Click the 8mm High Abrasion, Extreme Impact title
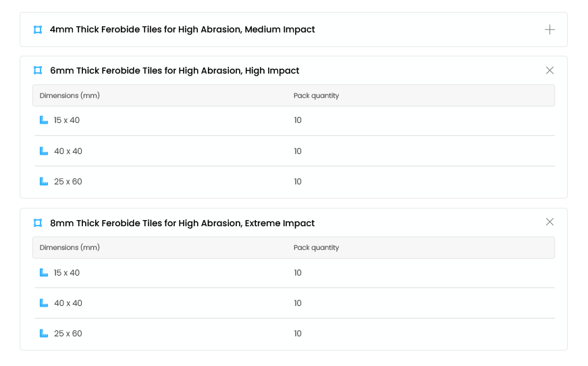Image resolution: width=588 pixels, height=366 pixels. pyautogui.click(x=182, y=223)
